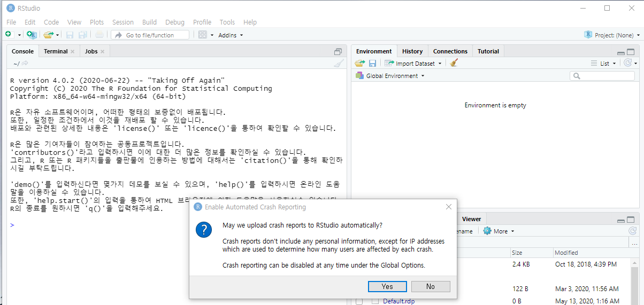Maximize the Files pane
The image size is (644, 305).
[631, 219]
